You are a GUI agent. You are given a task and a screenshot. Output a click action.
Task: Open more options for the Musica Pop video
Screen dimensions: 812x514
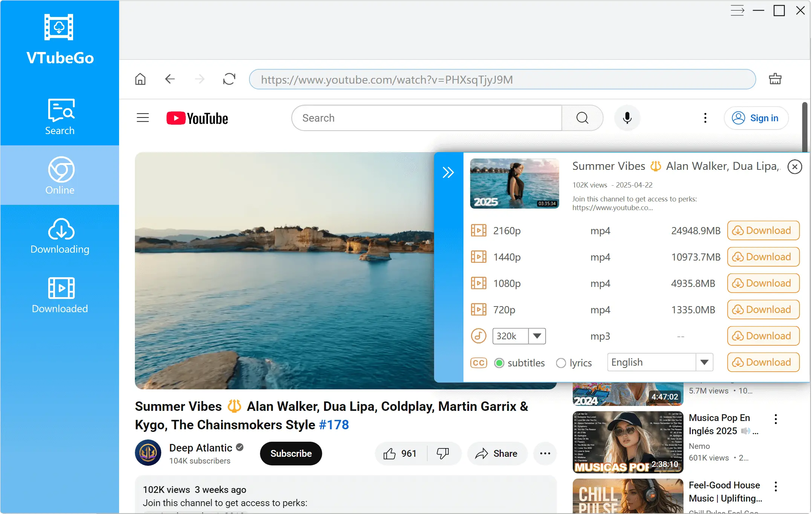(x=776, y=419)
